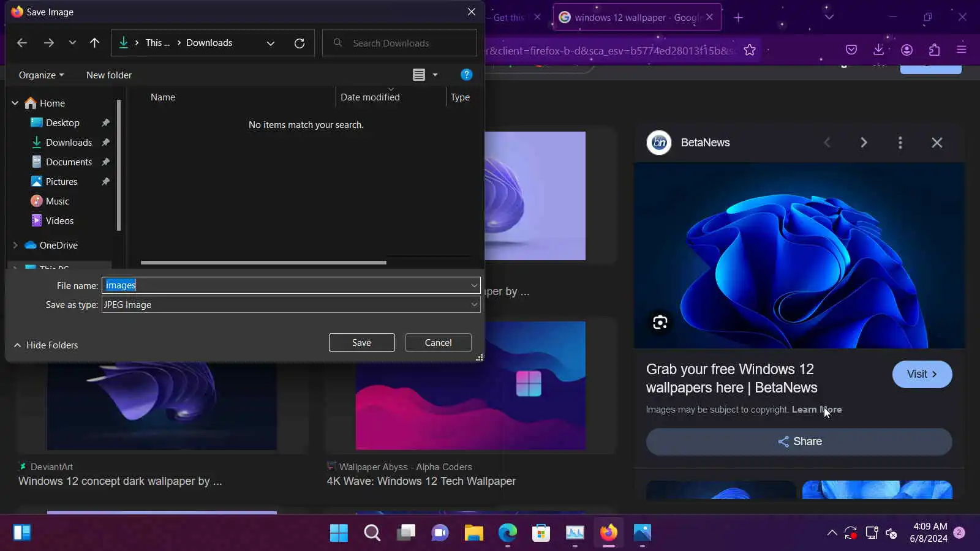980x551 pixels.
Task: Open the BetaNews source logo
Action: (659, 143)
